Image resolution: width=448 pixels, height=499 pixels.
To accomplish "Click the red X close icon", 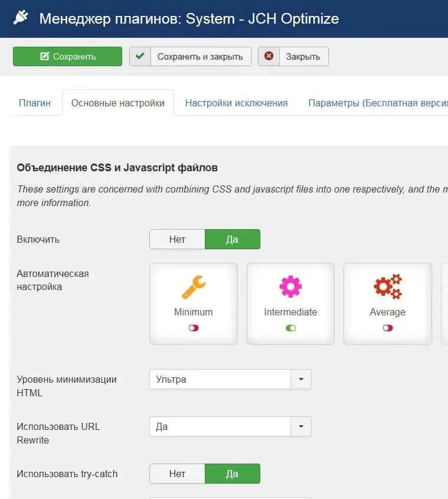I will tap(269, 56).
